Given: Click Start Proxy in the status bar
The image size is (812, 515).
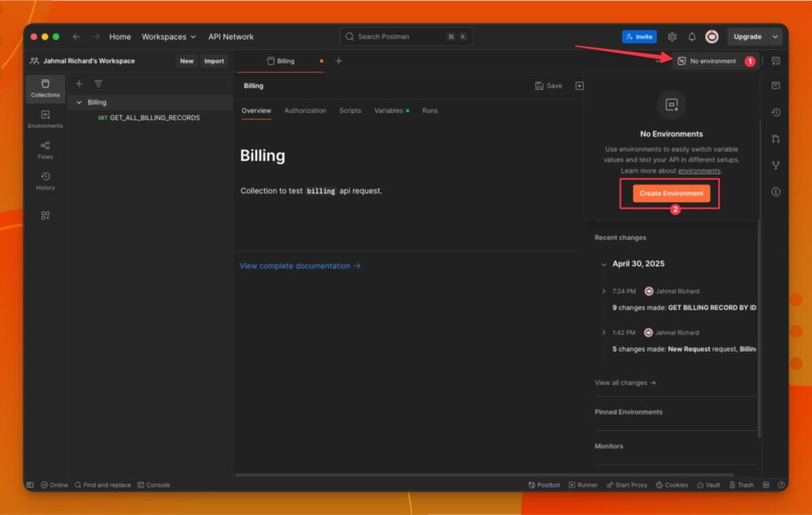Looking at the screenshot, I should click(626, 485).
